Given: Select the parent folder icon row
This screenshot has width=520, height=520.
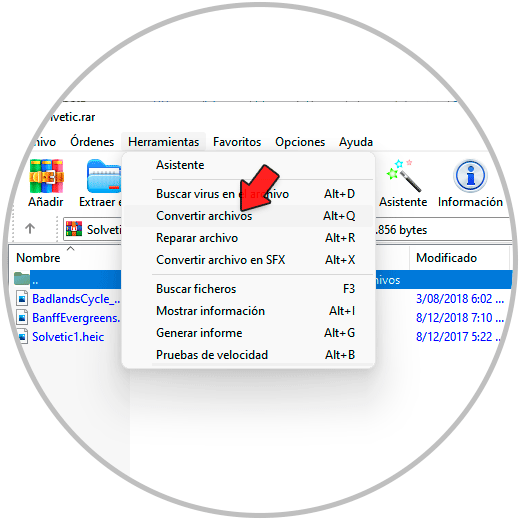Looking at the screenshot, I should coord(68,279).
